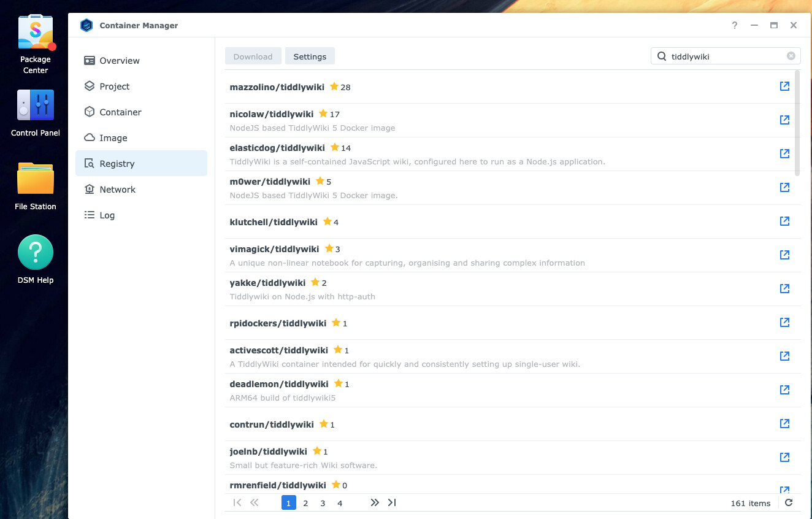
Task: Open registry Settings button
Action: (310, 56)
